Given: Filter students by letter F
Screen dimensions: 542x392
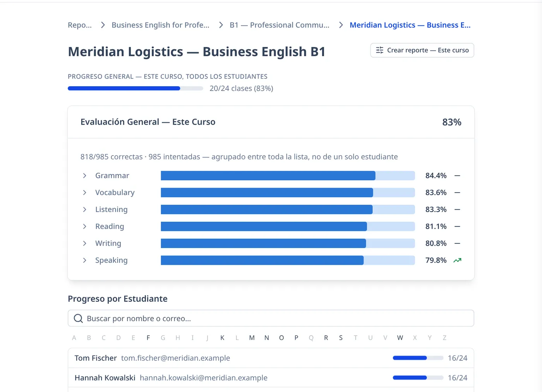Looking at the screenshot, I should point(148,338).
